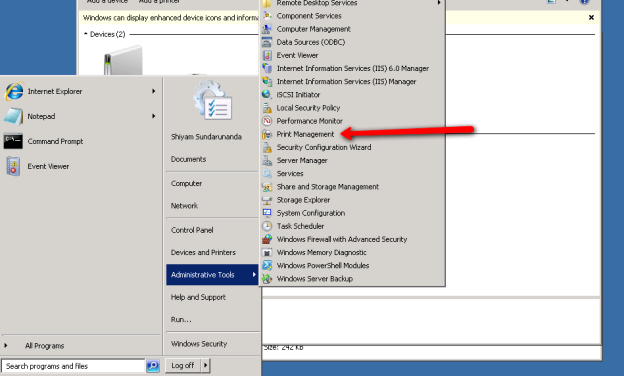The image size is (624, 376).
Task: Open Windows Security
Action: [199, 344]
